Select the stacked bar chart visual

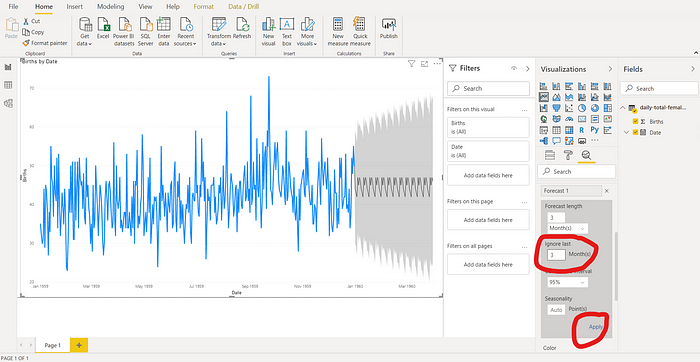[543, 86]
